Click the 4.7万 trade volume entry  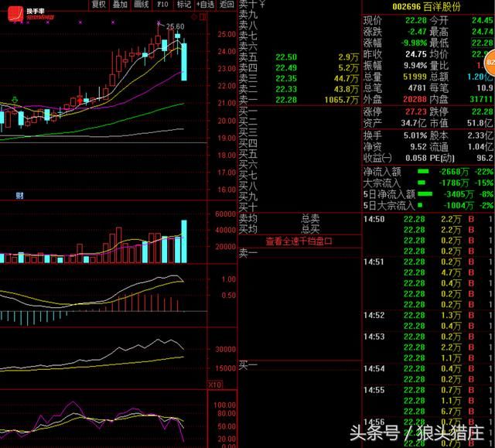(x=451, y=273)
